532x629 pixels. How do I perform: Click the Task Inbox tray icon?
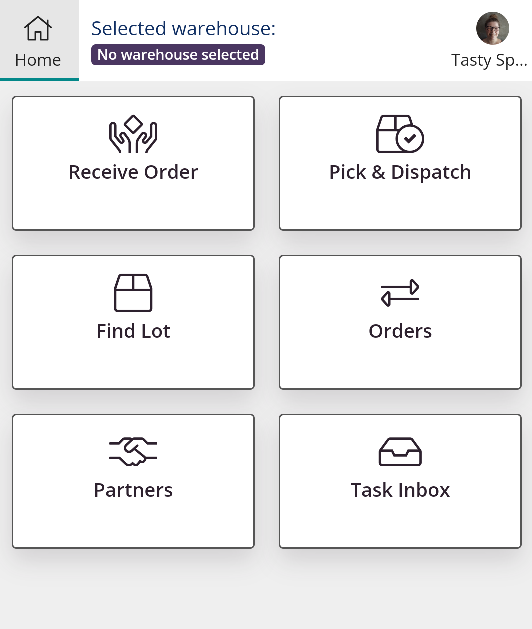coord(400,452)
